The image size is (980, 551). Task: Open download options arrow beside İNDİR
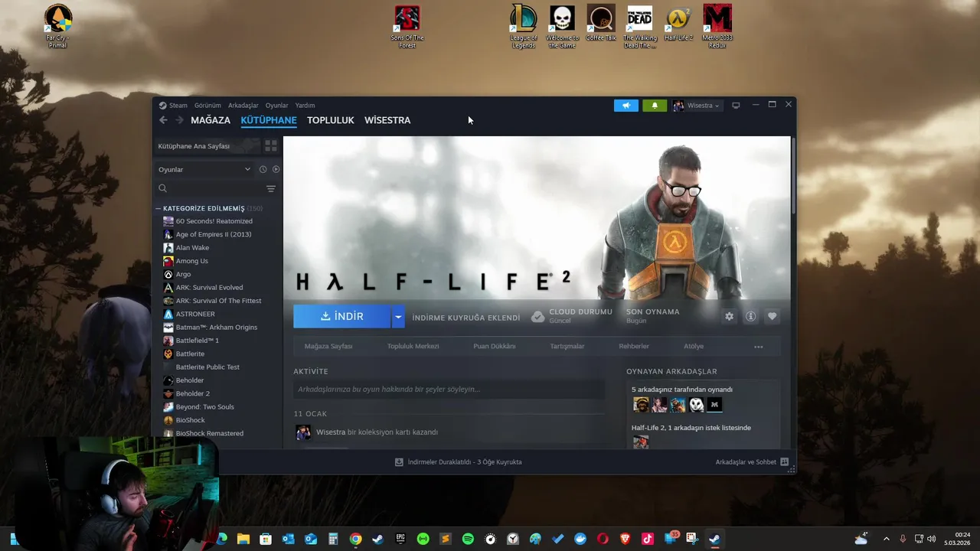[x=398, y=316]
